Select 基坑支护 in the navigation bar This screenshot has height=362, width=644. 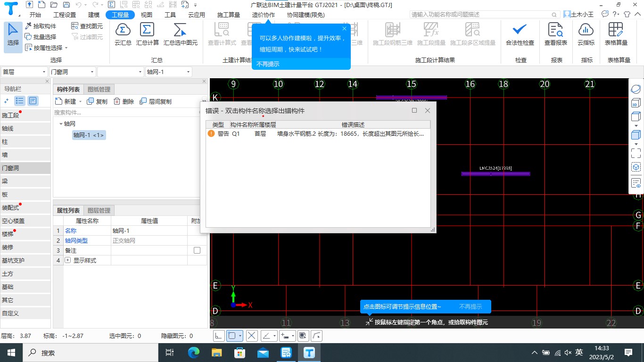point(25,260)
